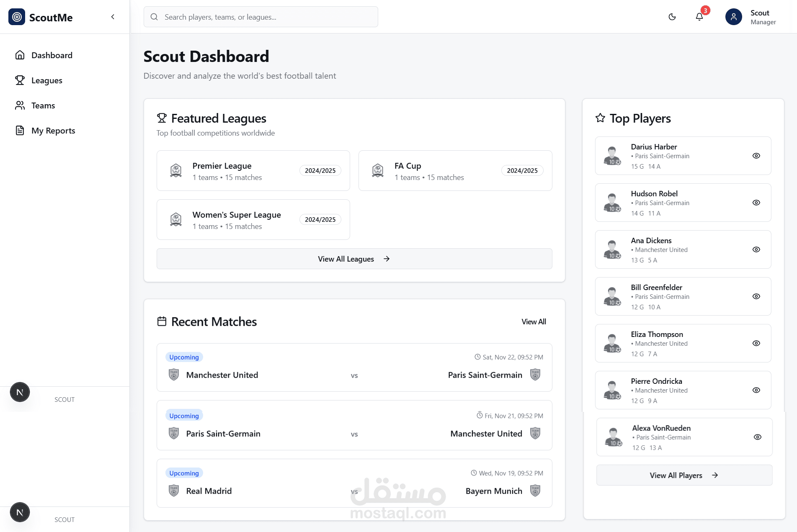Click Bayern Munich team crest icon
The width and height of the screenshot is (797, 532).
click(x=535, y=491)
